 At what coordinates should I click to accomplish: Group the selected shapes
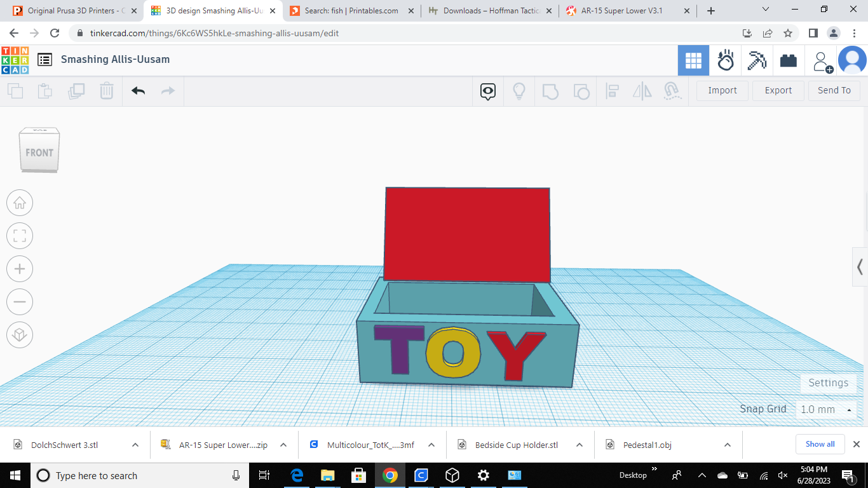pyautogui.click(x=550, y=91)
